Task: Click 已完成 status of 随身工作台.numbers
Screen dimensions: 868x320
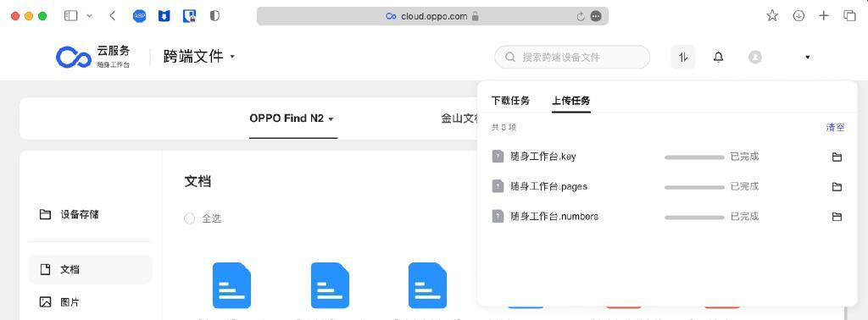Action: (x=744, y=216)
